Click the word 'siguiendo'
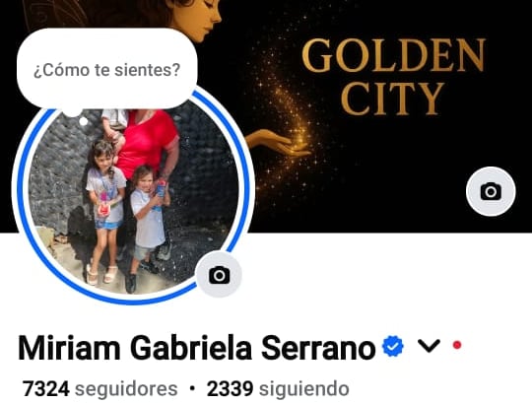The height and width of the screenshot is (403, 532). pyautogui.click(x=304, y=389)
